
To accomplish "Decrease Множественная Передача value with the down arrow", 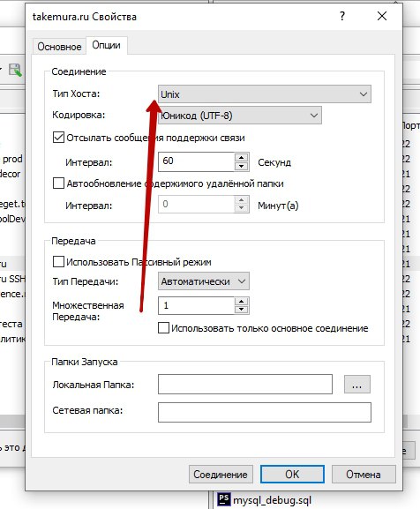I will point(241,310).
